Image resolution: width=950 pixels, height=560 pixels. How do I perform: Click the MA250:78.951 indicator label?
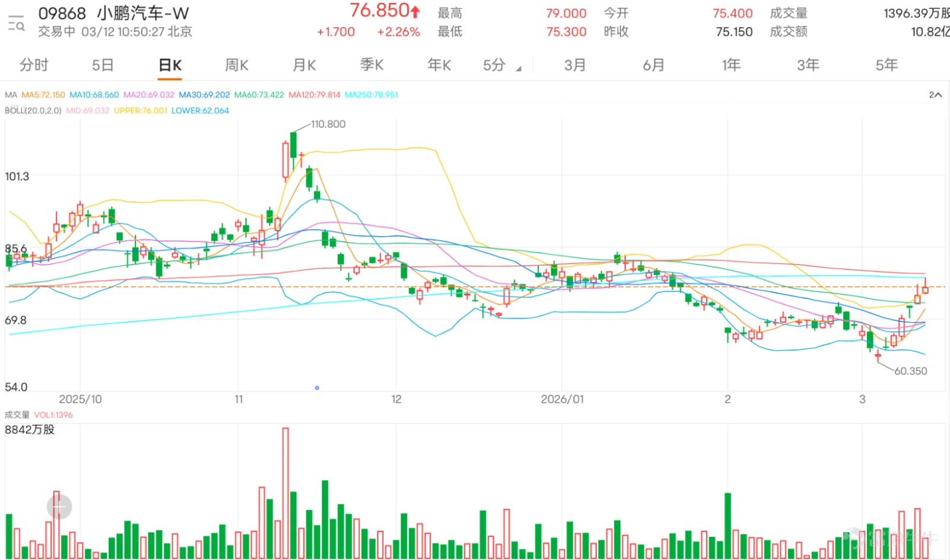tap(372, 95)
